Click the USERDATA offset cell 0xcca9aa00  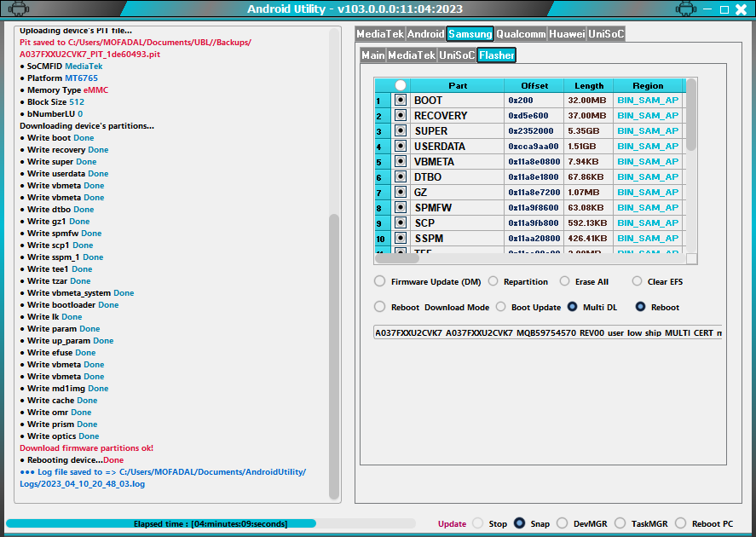coord(534,147)
